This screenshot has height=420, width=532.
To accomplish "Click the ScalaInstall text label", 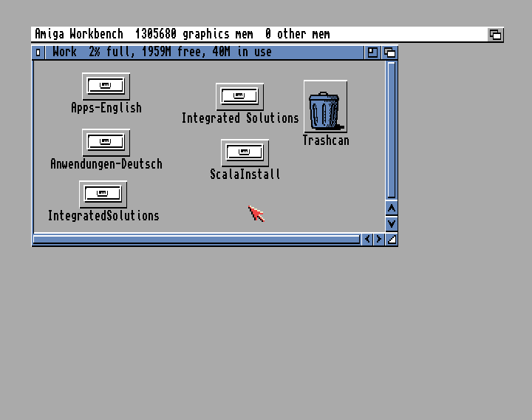I will tap(245, 175).
